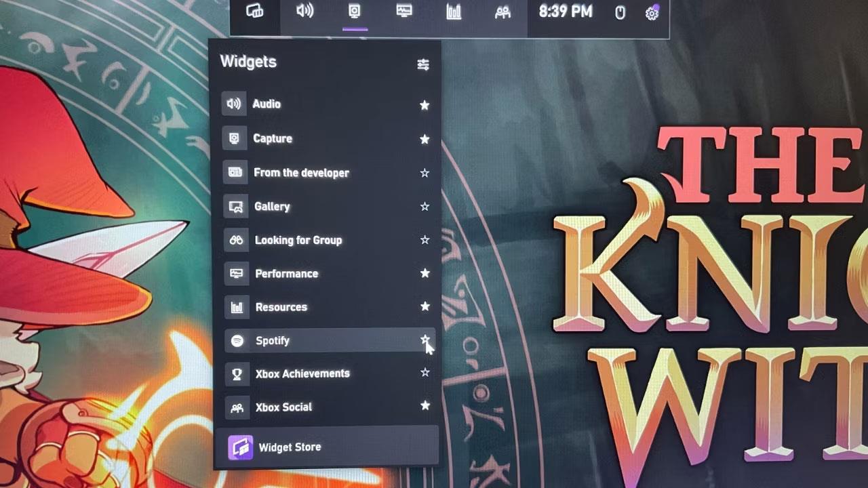This screenshot has height=488, width=868.
Task: Open the Widget Store button
Action: [x=327, y=447]
